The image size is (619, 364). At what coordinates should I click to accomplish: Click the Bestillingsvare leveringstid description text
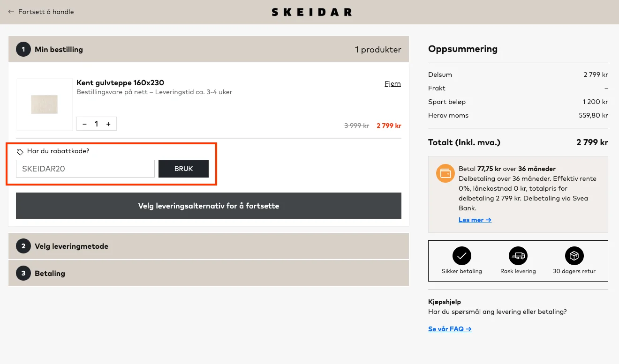pyautogui.click(x=154, y=92)
